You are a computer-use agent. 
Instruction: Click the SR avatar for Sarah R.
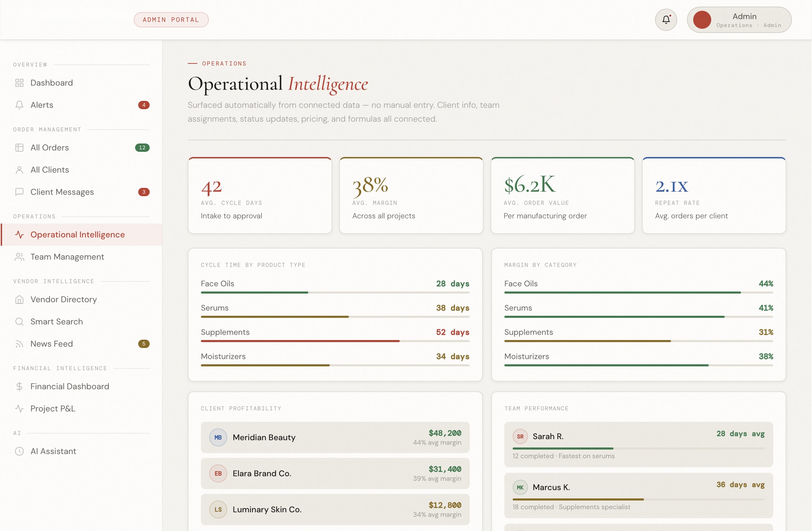coord(520,436)
